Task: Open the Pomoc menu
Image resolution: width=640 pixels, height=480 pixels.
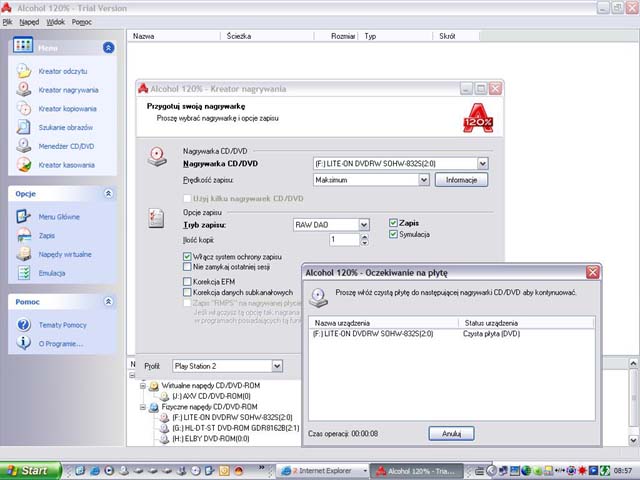Action: 82,22
